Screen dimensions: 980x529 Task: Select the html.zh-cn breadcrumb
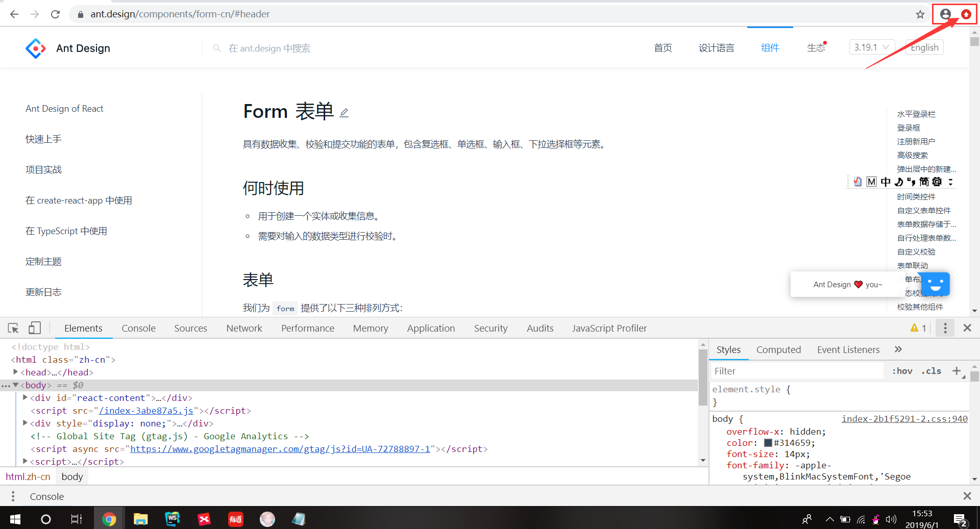[x=28, y=476]
